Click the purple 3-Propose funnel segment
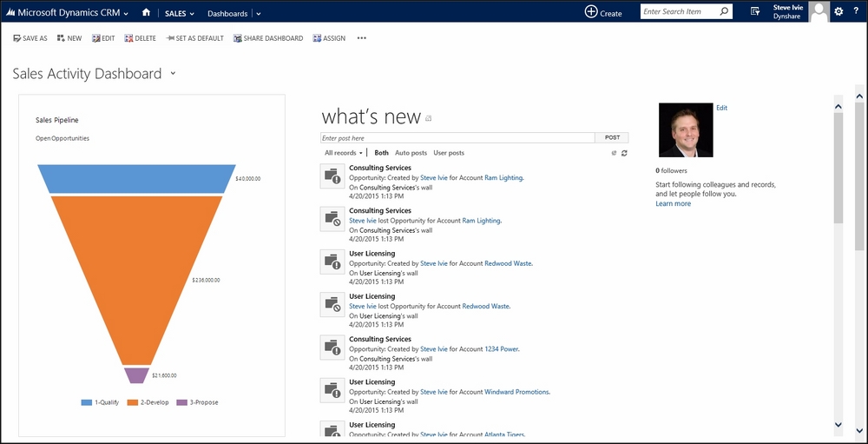This screenshot has height=444, width=868. point(136,375)
